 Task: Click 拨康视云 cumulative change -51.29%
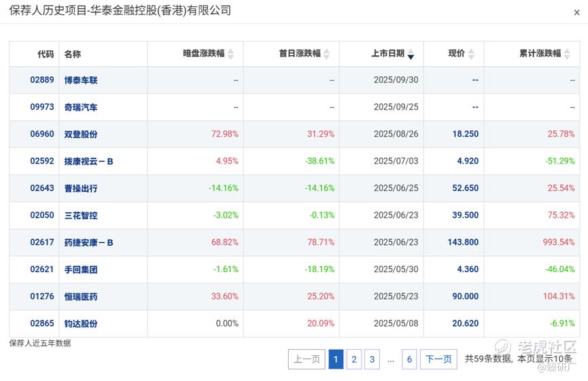click(560, 161)
